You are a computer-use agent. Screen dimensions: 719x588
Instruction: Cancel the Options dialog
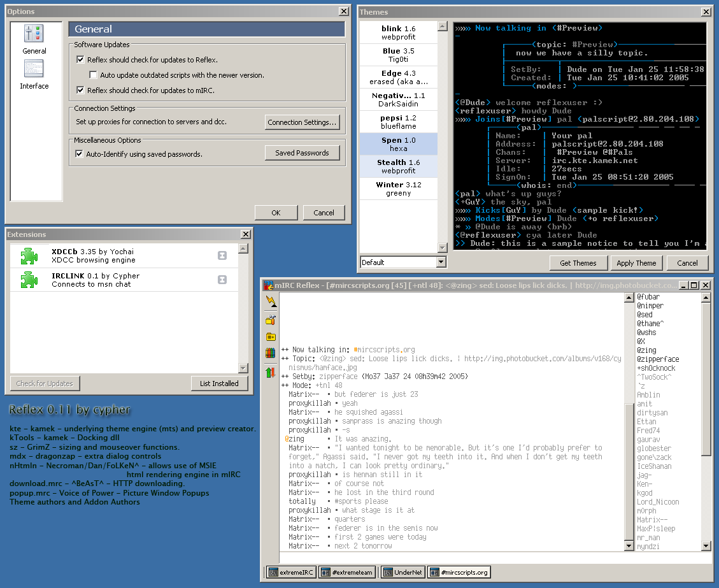click(324, 212)
